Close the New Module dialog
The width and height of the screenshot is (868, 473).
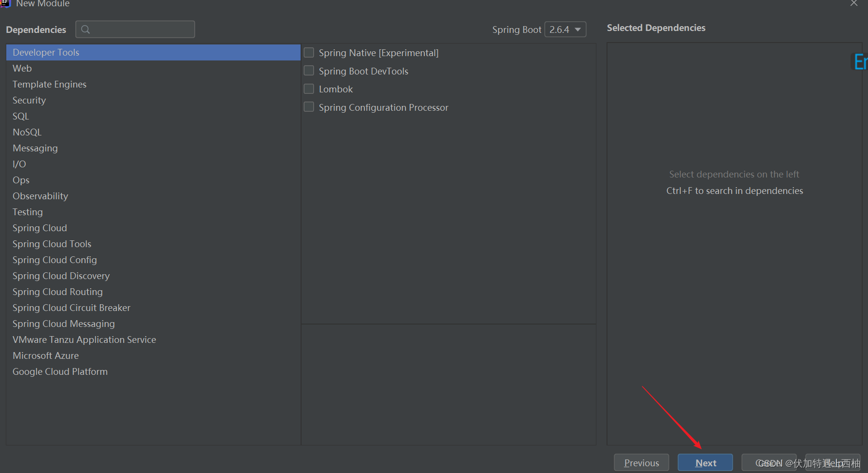coord(854,3)
